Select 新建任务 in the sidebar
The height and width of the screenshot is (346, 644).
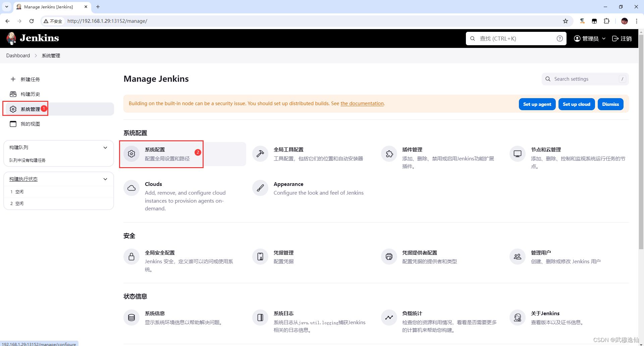pyautogui.click(x=59, y=79)
